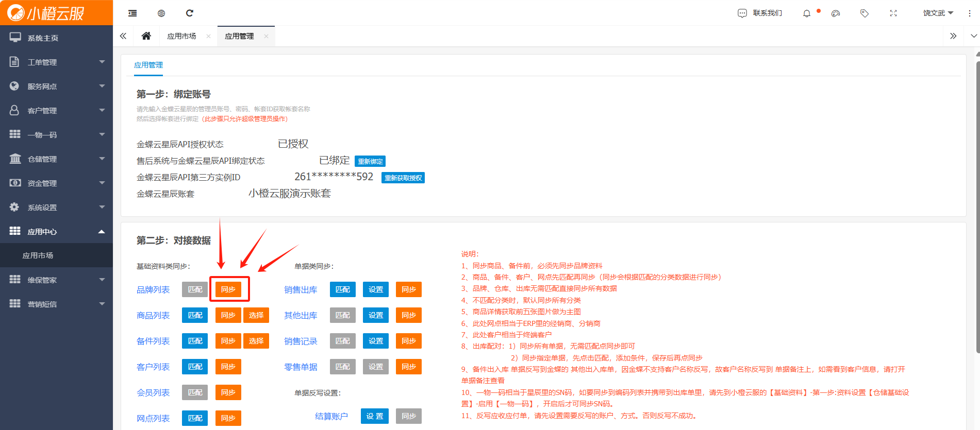Expand the 工单管理 arrow
The height and width of the screenshot is (430, 980).
tap(102, 62)
